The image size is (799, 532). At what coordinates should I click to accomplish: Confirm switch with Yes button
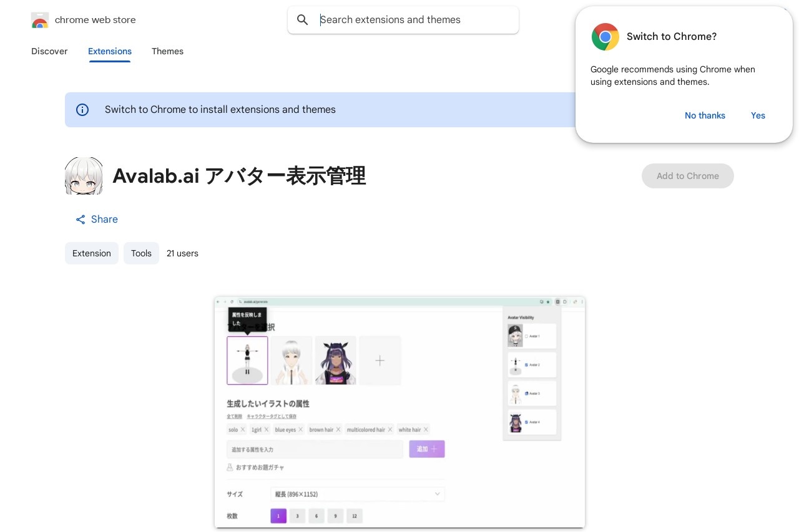pyautogui.click(x=758, y=115)
